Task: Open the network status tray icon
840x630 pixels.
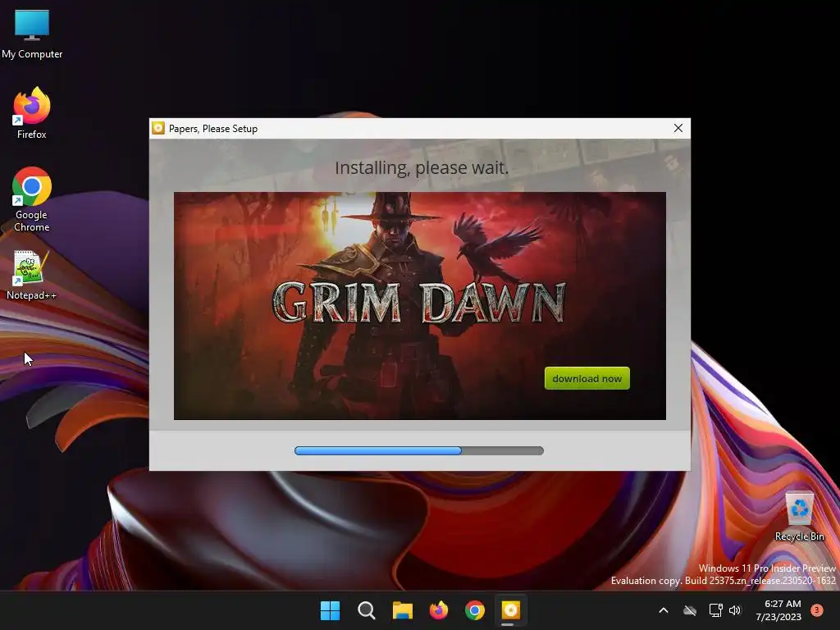Action: click(x=715, y=610)
